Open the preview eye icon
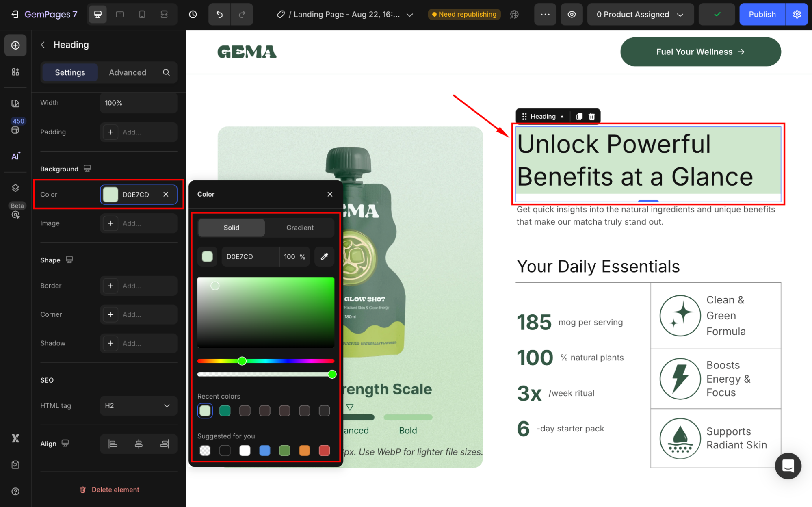 point(572,14)
